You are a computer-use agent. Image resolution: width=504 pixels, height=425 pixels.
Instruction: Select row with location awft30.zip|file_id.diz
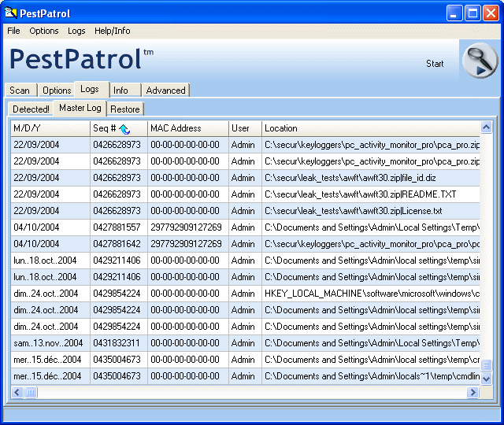(245, 178)
